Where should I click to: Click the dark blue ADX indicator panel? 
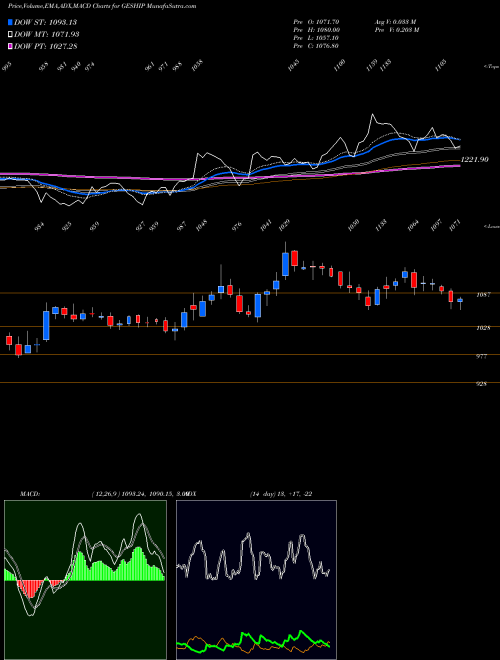[x=256, y=580]
